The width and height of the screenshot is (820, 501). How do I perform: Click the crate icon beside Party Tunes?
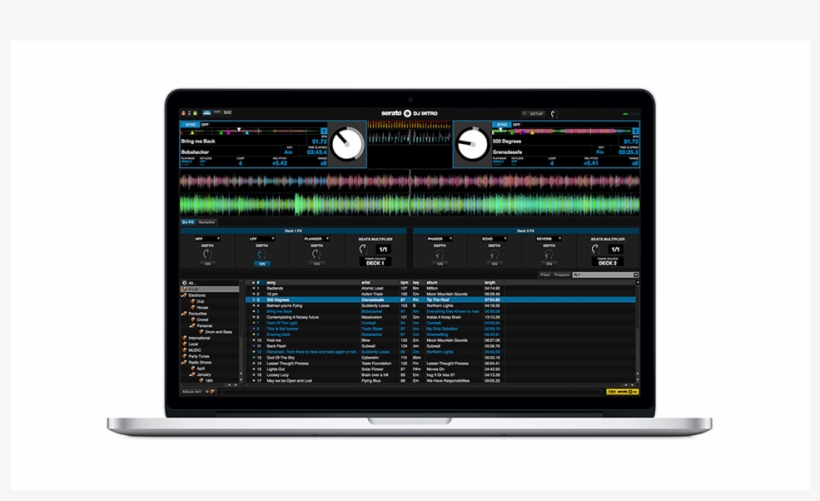184,356
